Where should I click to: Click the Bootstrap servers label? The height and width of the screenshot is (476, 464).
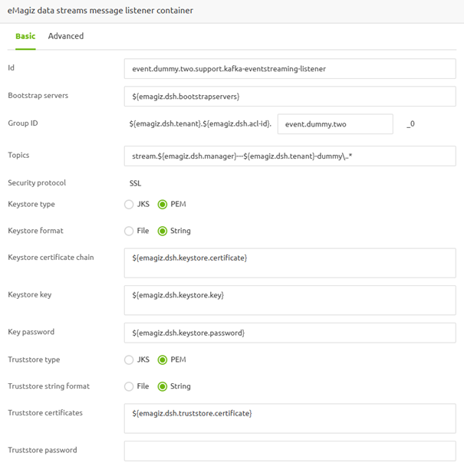38,95
